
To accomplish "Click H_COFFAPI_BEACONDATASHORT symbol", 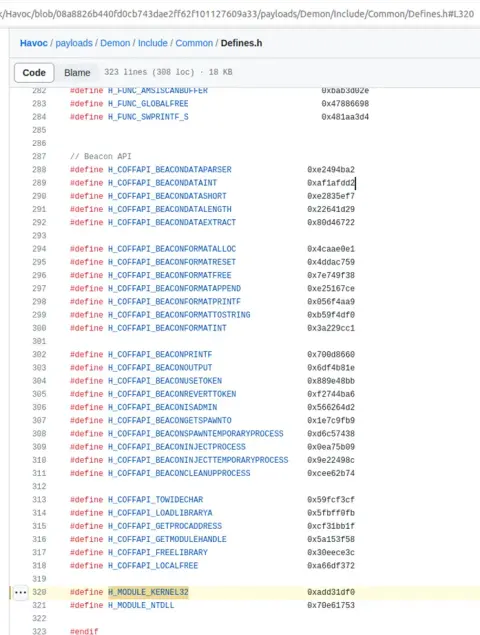I will point(167,196).
